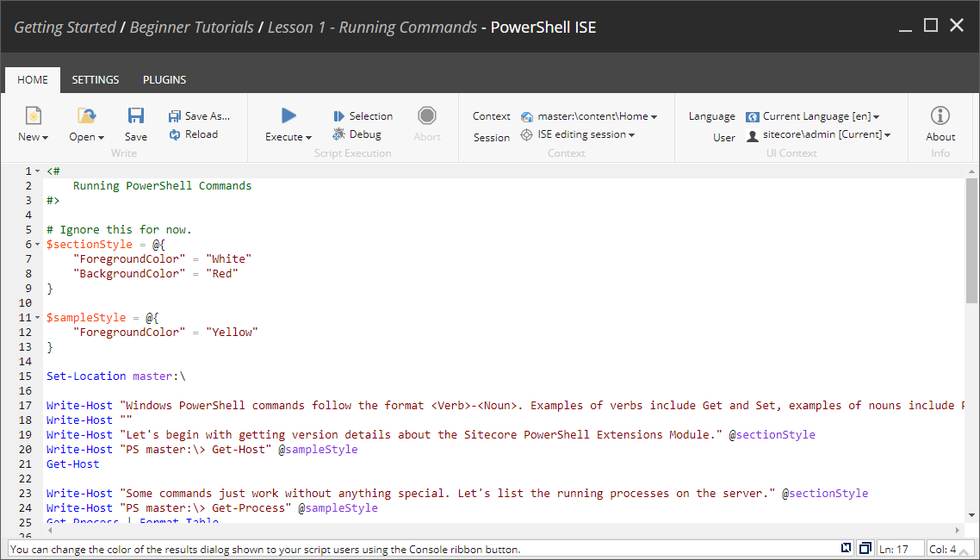This screenshot has width=980, height=560.
Task: Open the About info icon
Action: tap(940, 115)
